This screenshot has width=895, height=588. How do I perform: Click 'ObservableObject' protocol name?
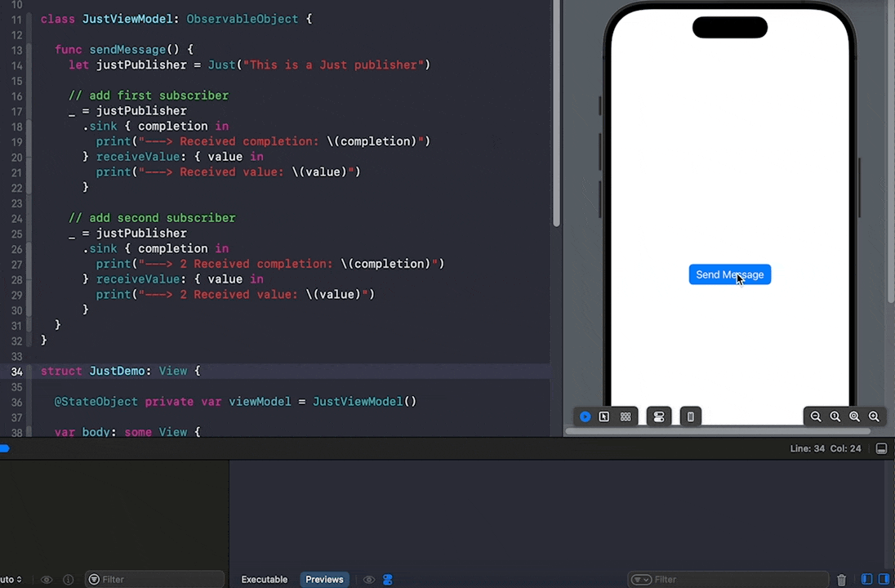[x=243, y=19]
